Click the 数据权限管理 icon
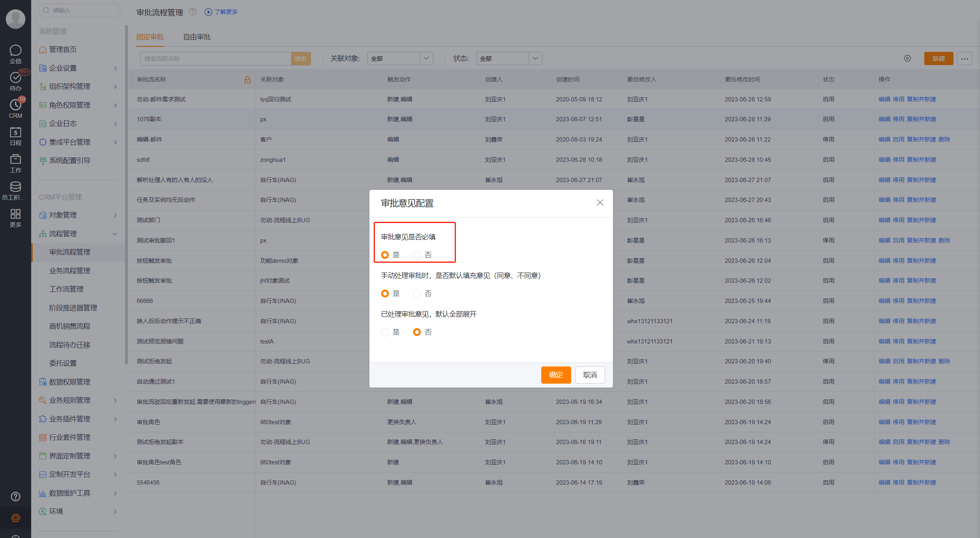The width and height of the screenshot is (980, 538). (x=43, y=382)
